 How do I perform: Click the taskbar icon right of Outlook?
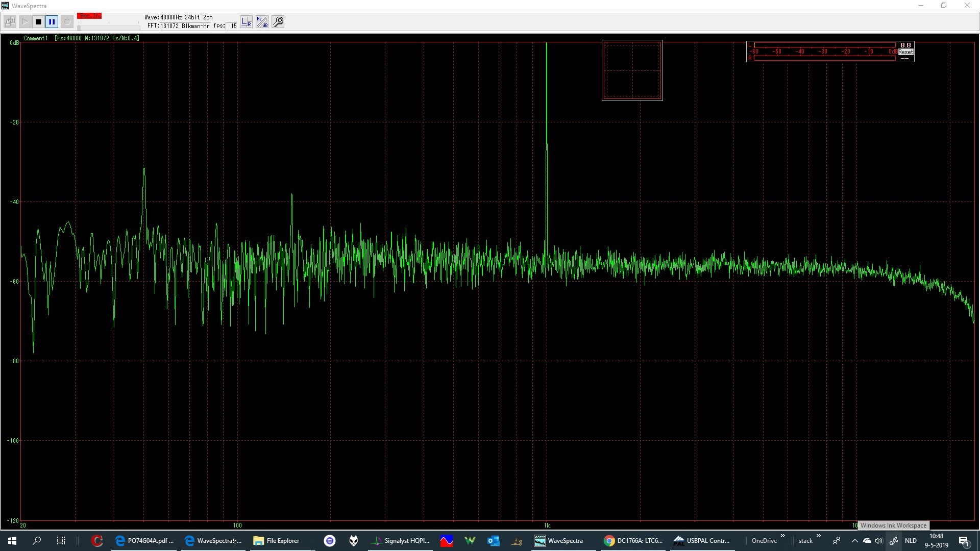point(517,541)
